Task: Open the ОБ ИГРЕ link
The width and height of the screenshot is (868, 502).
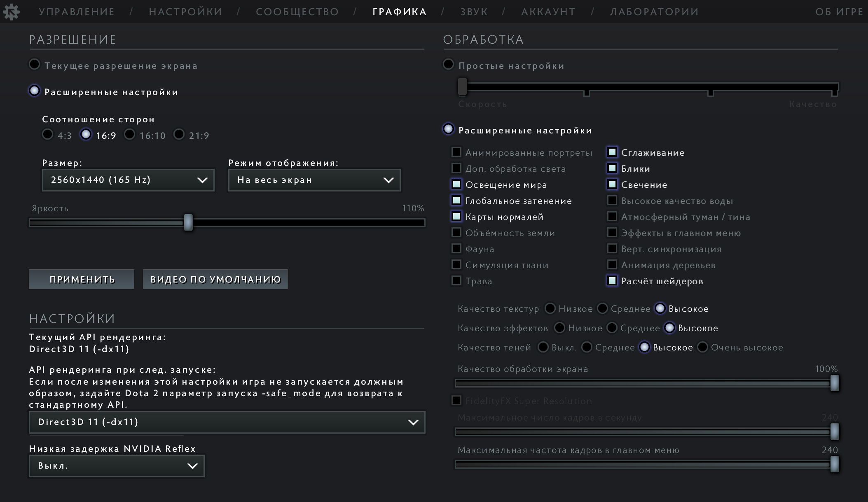Action: (839, 12)
